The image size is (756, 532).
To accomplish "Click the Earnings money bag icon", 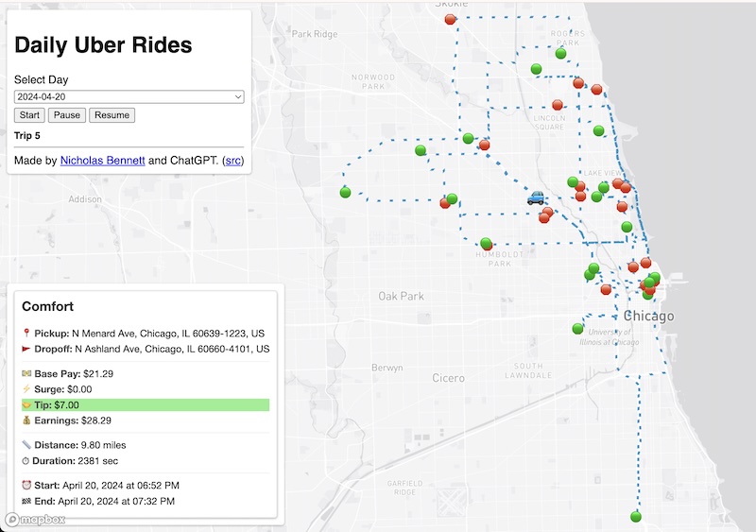I will tap(26, 420).
